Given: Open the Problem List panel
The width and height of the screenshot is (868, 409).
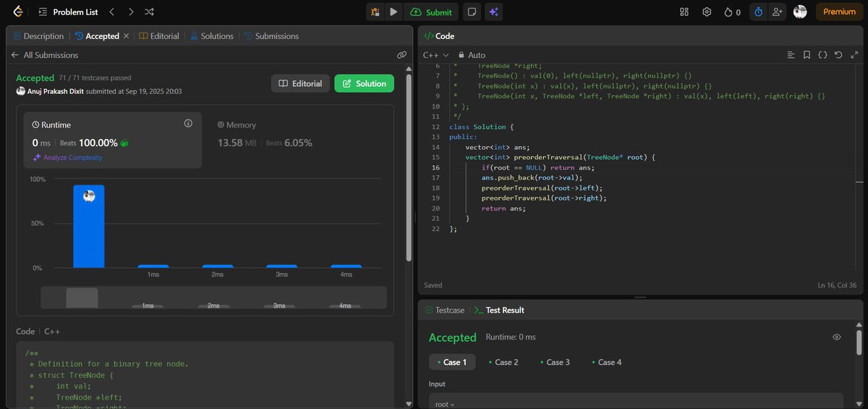Looking at the screenshot, I should click(67, 12).
